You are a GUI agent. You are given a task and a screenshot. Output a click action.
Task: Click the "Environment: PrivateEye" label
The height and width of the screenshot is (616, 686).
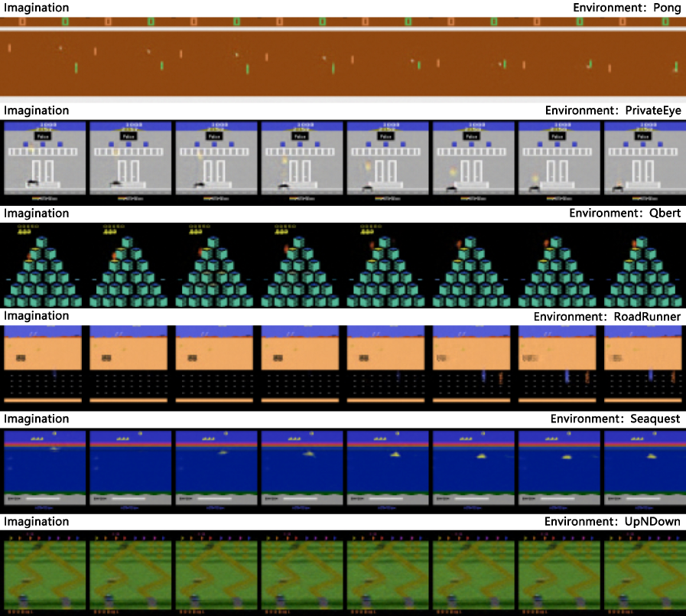[x=613, y=111]
